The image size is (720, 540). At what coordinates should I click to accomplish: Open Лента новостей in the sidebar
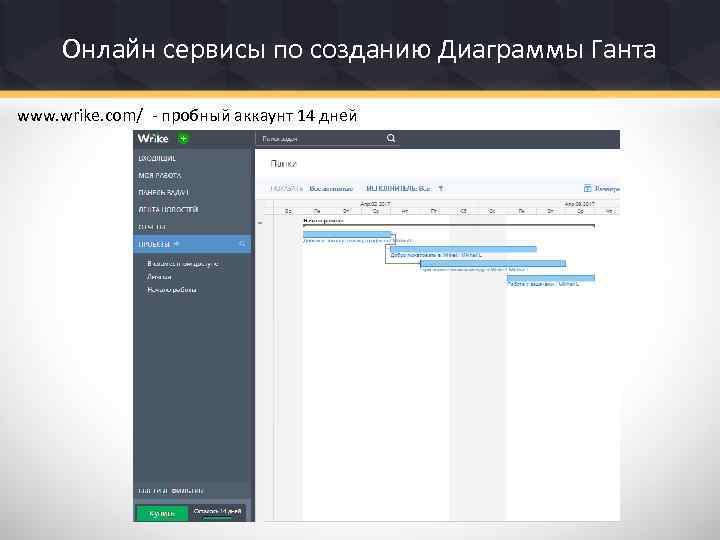click(x=169, y=209)
